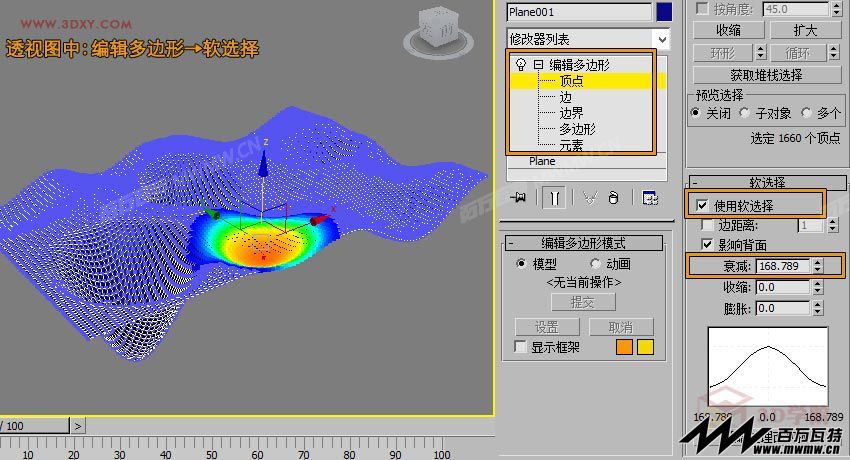This screenshot has height=460, width=850.
Task: Open the blue object color swatch
Action: [664, 12]
